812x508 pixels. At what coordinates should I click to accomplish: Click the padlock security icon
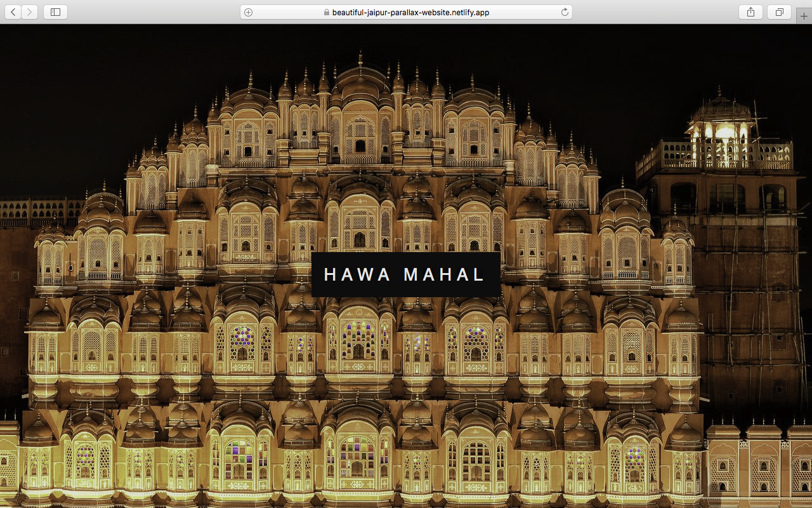pyautogui.click(x=327, y=12)
